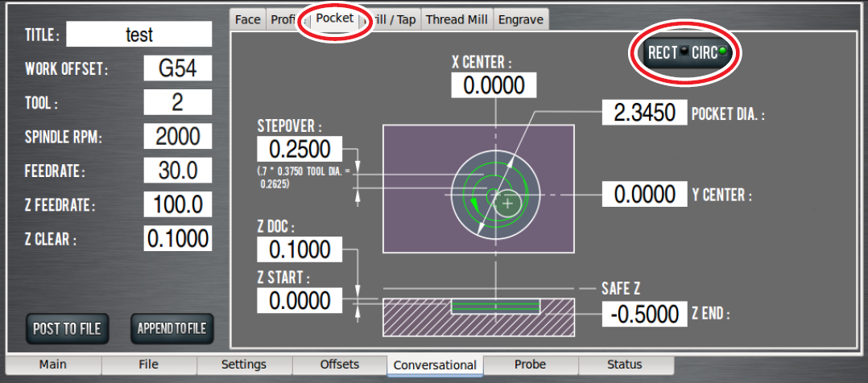Viewport: 868px width, 383px height.
Task: Switch to the Face tab
Action: pos(248,19)
